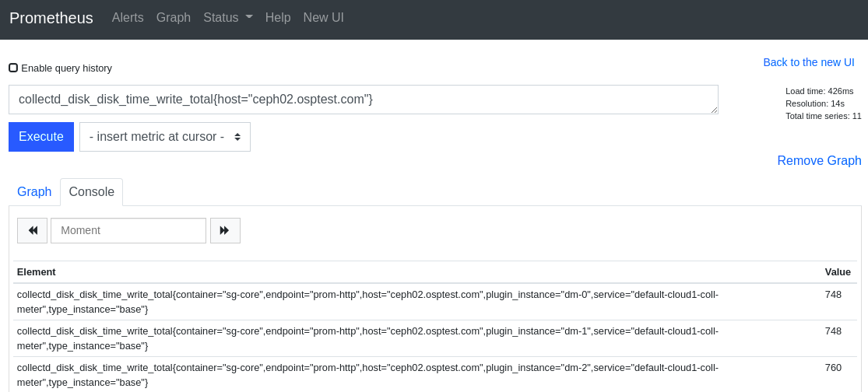Viewport: 868px width, 392px height.
Task: Open the Help navigation item
Action: [x=278, y=18]
